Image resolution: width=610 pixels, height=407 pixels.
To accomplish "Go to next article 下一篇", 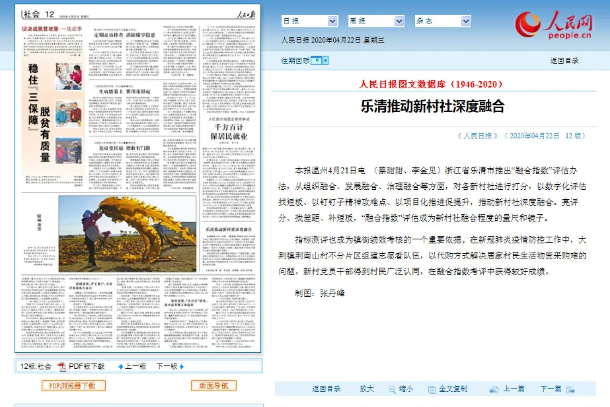I will [551, 389].
